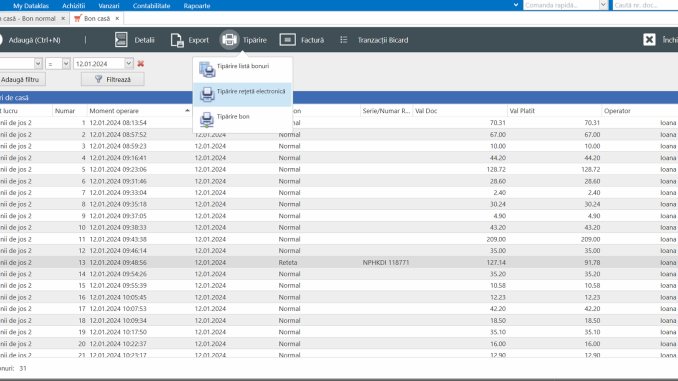Screen dimensions: 678x381
Task: Sort by the Serie/Numar R... column header
Action: [386, 111]
